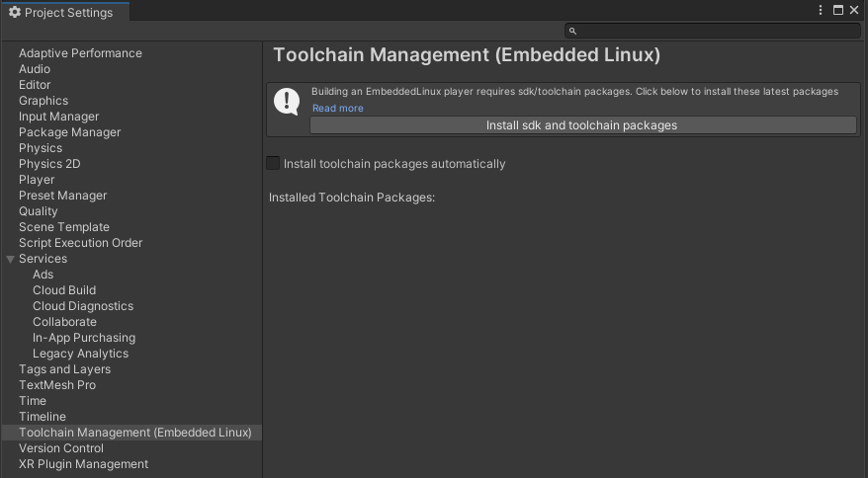868x478 pixels.
Task: Open the window kebab options menu
Action: [821, 10]
